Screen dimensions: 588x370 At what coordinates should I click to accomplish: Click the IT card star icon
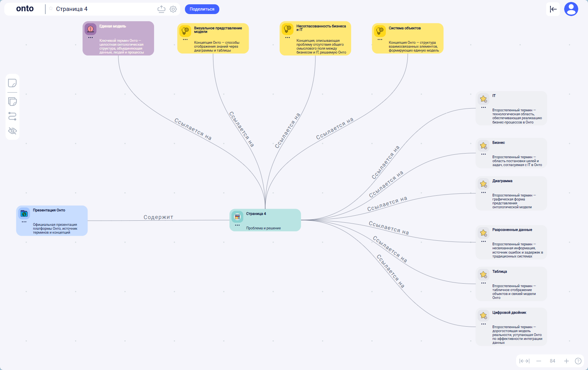[x=484, y=99]
